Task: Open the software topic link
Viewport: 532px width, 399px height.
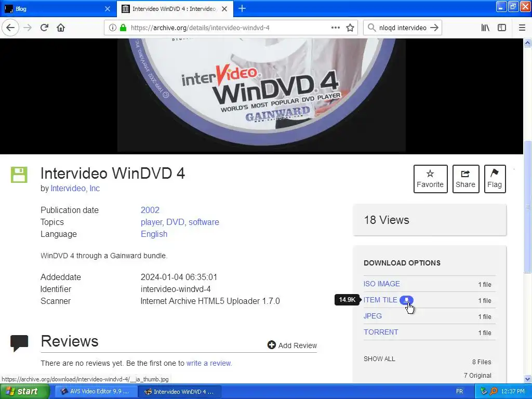Action: click(x=204, y=222)
